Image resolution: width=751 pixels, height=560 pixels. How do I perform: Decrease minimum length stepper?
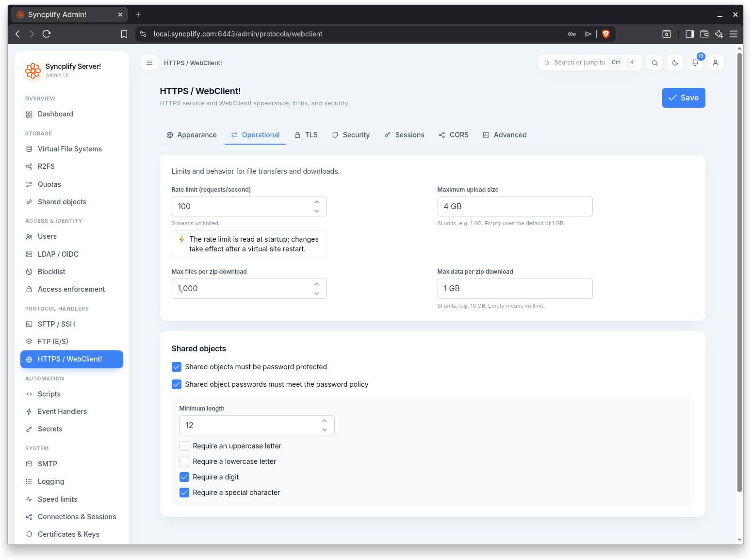(325, 430)
